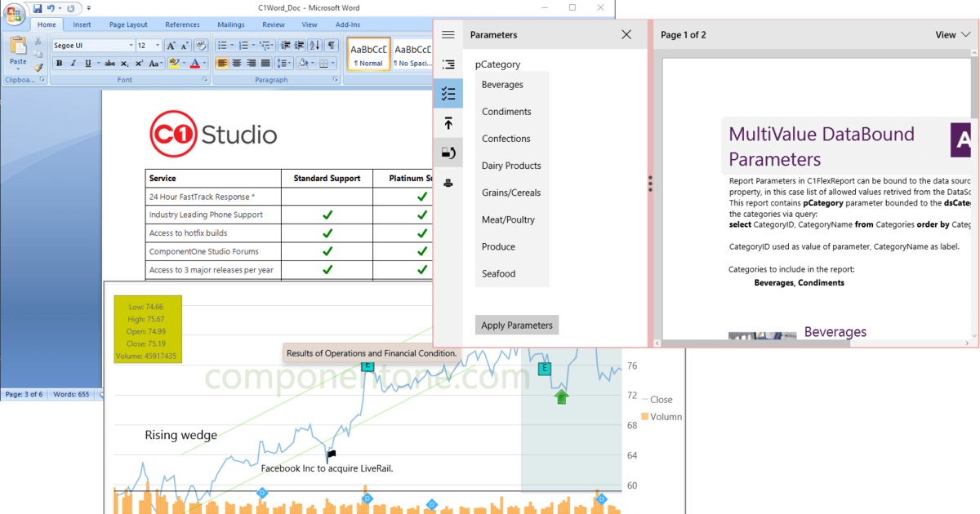
Task: Undo the last action in Word
Action: tap(51, 7)
